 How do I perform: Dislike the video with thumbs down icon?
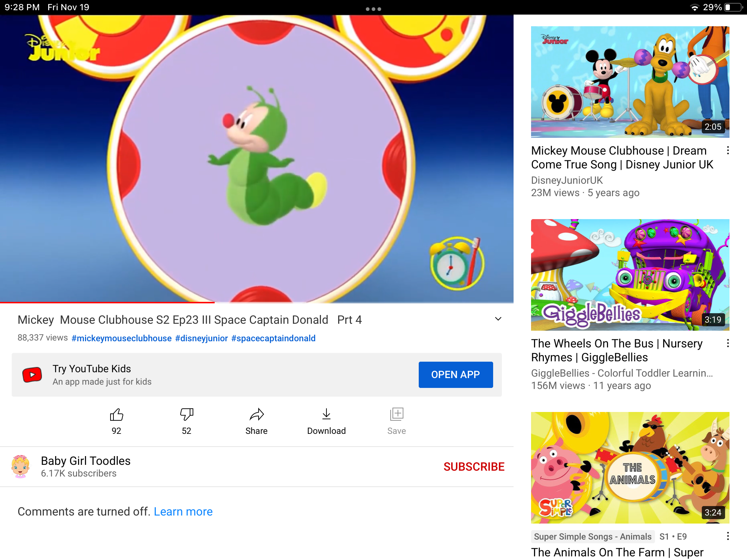[x=186, y=415]
